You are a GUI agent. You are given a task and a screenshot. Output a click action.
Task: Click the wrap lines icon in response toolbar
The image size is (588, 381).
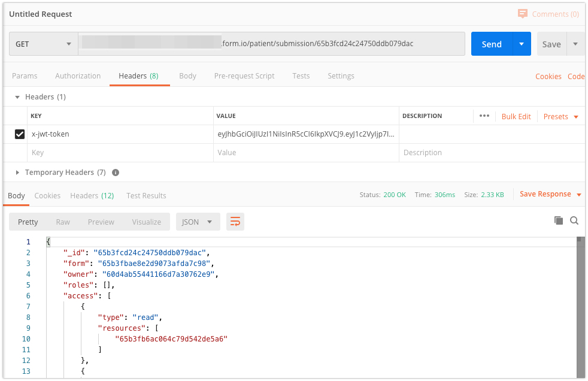235,222
